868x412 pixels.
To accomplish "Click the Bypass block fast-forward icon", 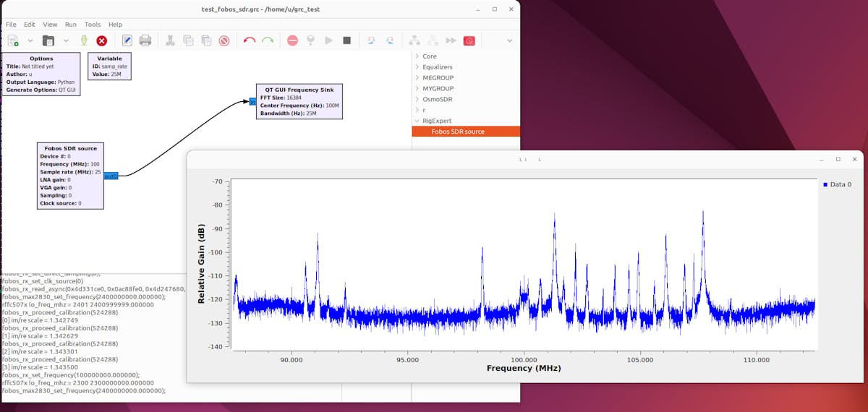I will 451,40.
